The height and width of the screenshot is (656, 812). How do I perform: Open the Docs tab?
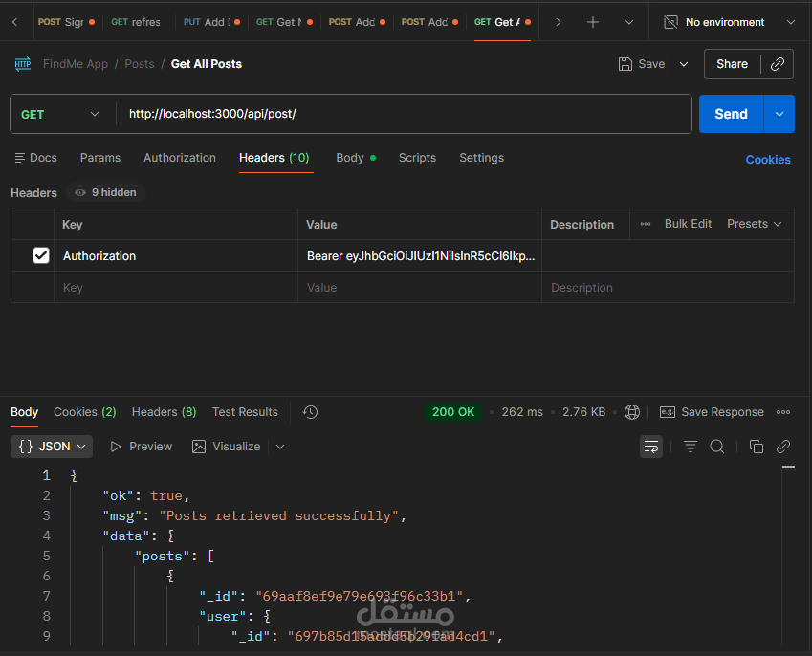35,158
